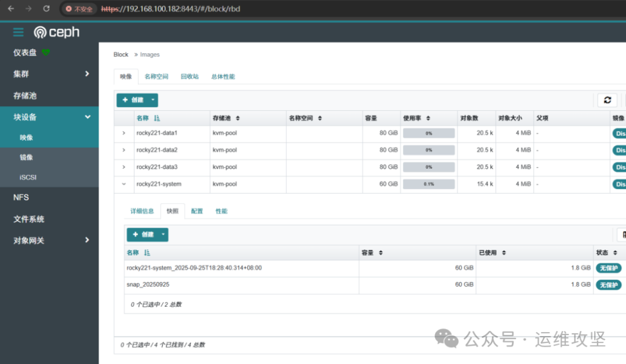Click the sort icon next to 存储池 header
Image resolution: width=626 pixels, height=364 pixels.
tap(238, 118)
